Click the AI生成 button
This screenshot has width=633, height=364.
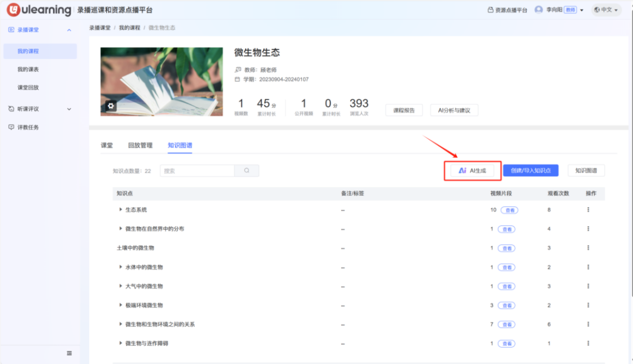472,171
